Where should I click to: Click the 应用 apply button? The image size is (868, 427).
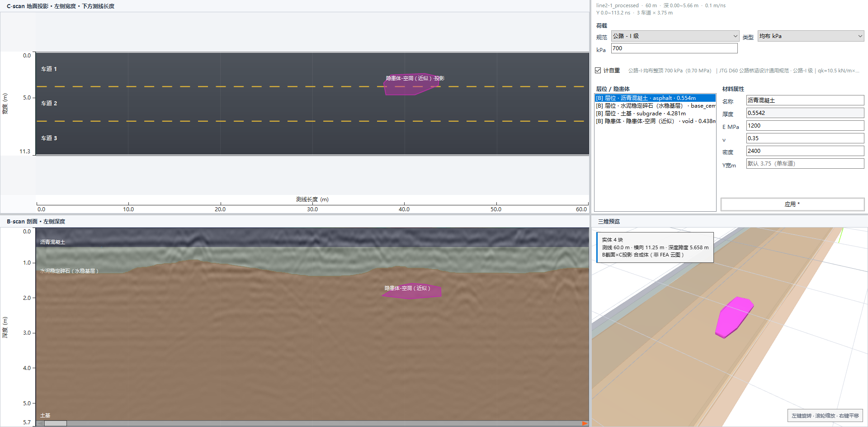[792, 204]
